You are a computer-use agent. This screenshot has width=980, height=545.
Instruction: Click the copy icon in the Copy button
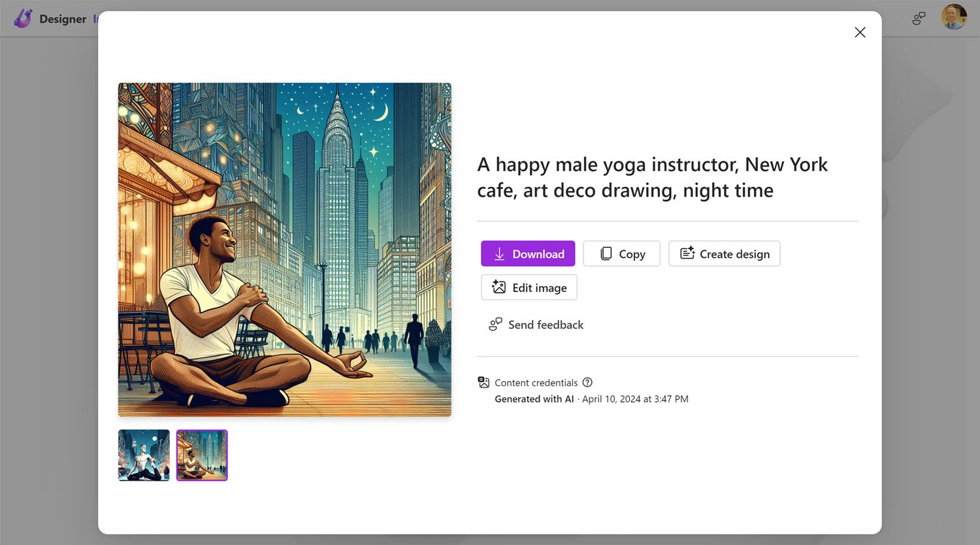(x=606, y=254)
